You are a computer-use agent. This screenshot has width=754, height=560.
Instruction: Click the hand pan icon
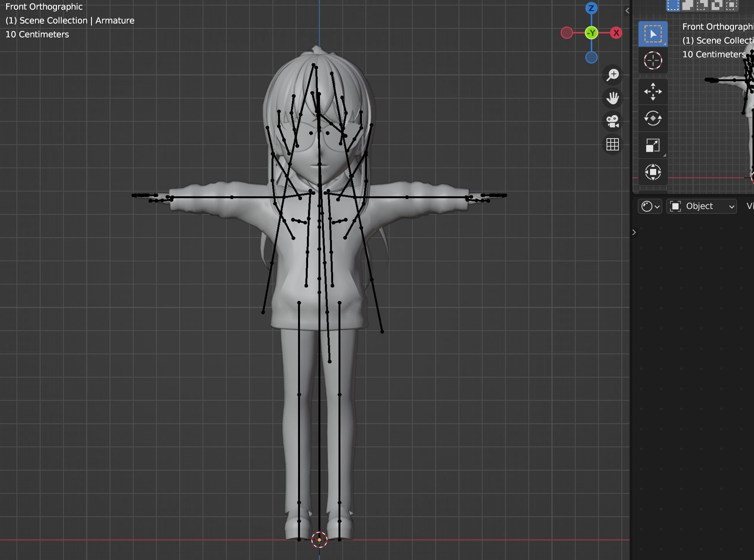point(612,98)
